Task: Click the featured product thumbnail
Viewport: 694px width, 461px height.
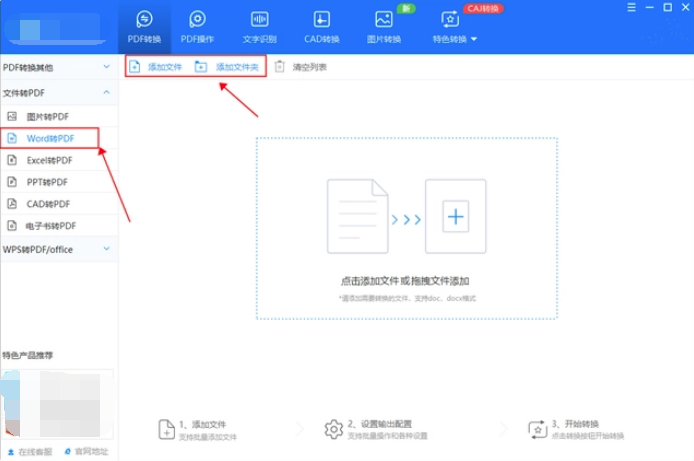Action: coord(57,403)
